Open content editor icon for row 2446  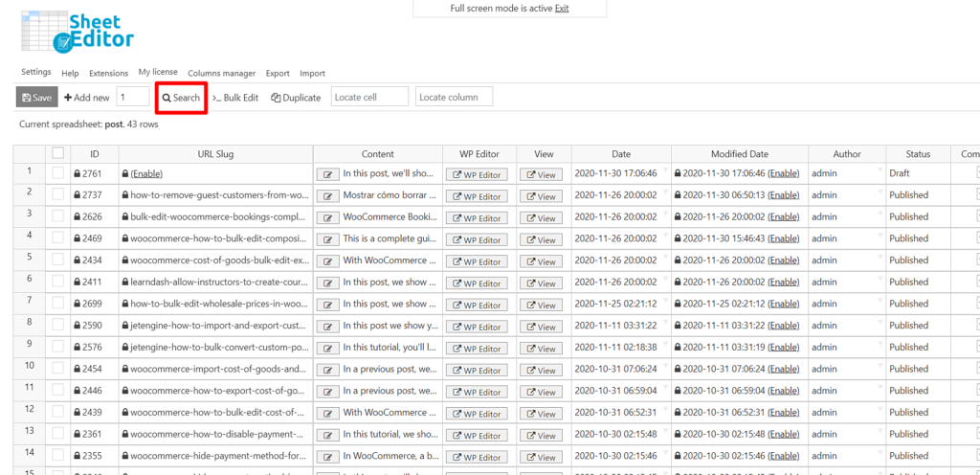pos(327,392)
